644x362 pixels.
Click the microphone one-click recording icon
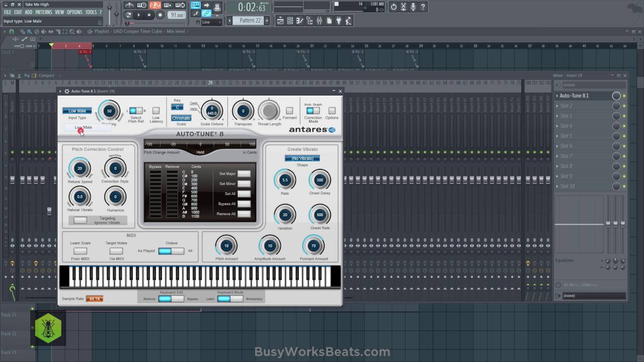(413, 7)
